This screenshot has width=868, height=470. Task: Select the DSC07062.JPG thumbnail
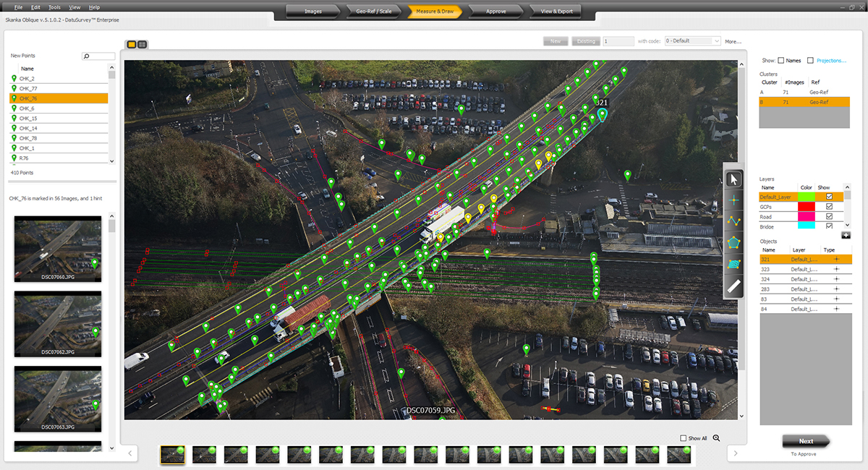(57, 323)
